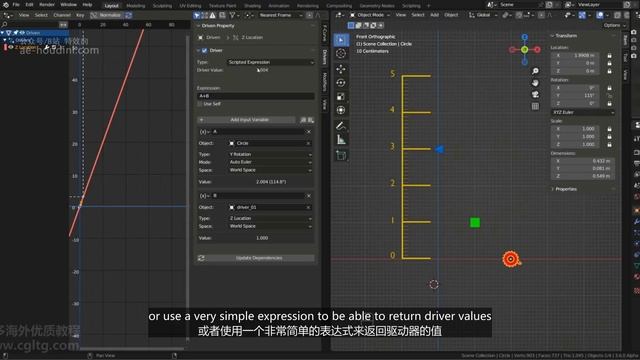Open the XYZ Euler rotation mode dropdown
Image resolution: width=640 pixels, height=360 pixels.
click(582, 112)
